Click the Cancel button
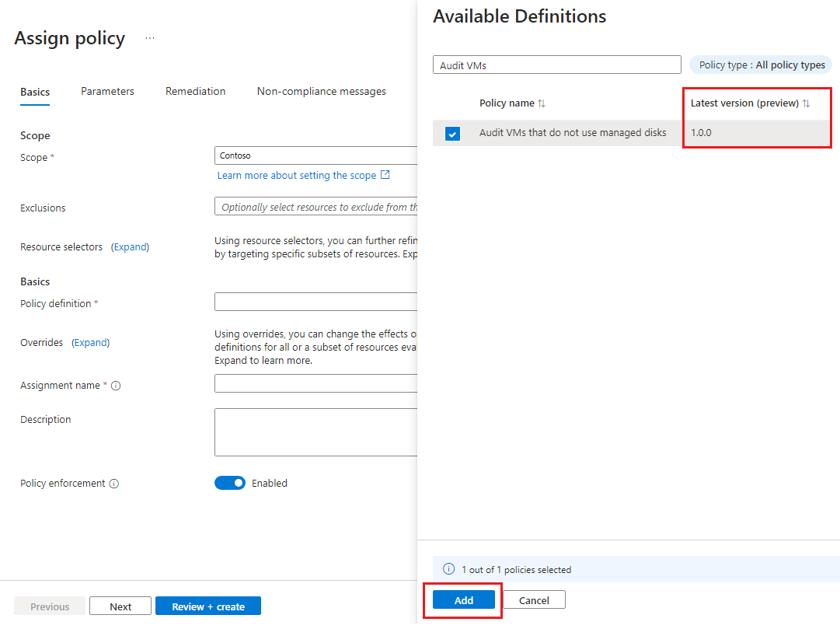 (x=534, y=600)
